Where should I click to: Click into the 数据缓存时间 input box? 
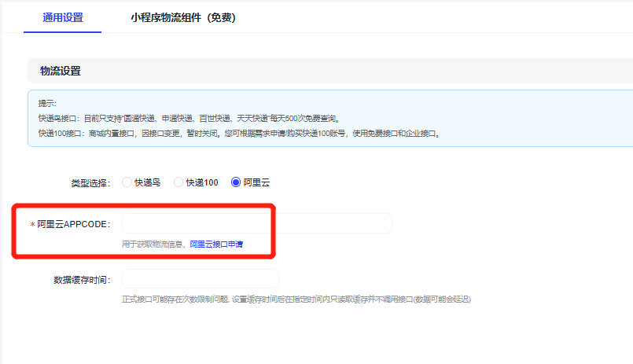click(x=200, y=279)
